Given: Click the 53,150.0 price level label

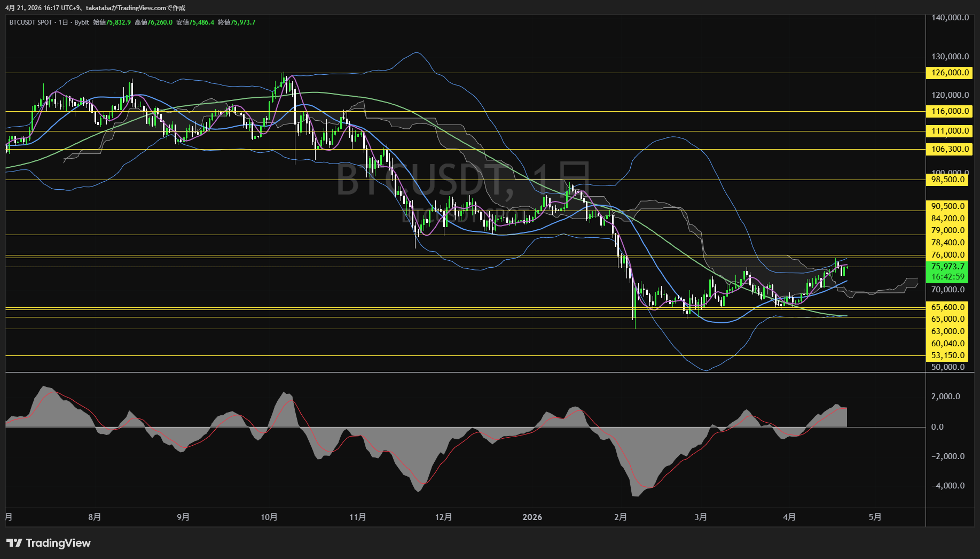Looking at the screenshot, I should [948, 355].
